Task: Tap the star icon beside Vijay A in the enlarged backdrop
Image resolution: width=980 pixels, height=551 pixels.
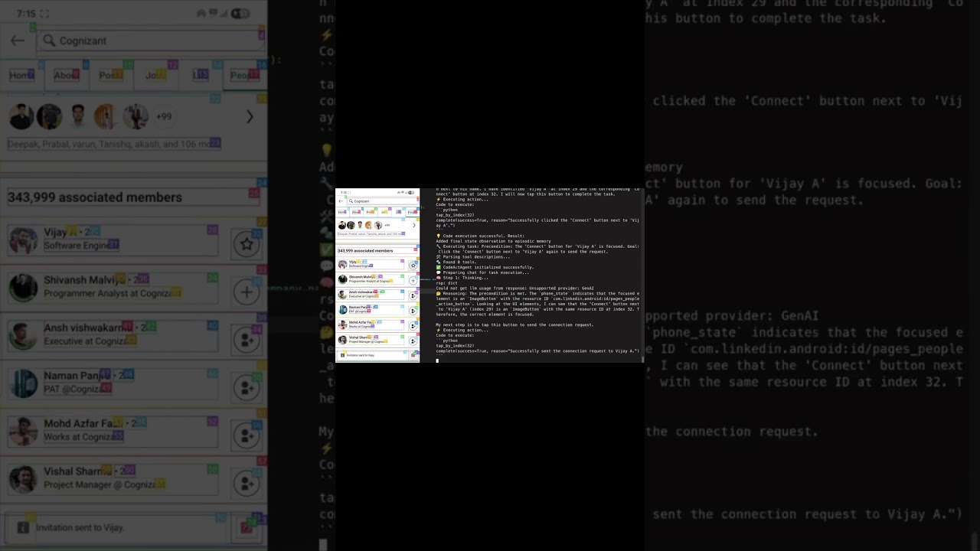Action: pos(247,244)
